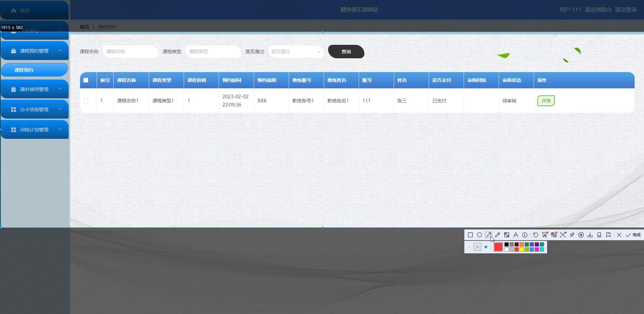Pick the yellow color swatch
Screen dimensions: 644x314
point(522,249)
